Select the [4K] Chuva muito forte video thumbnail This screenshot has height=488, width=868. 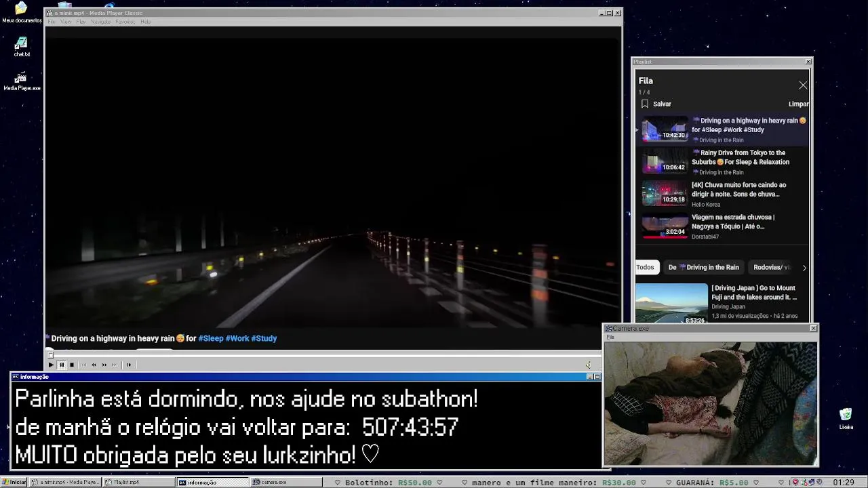[x=665, y=193]
